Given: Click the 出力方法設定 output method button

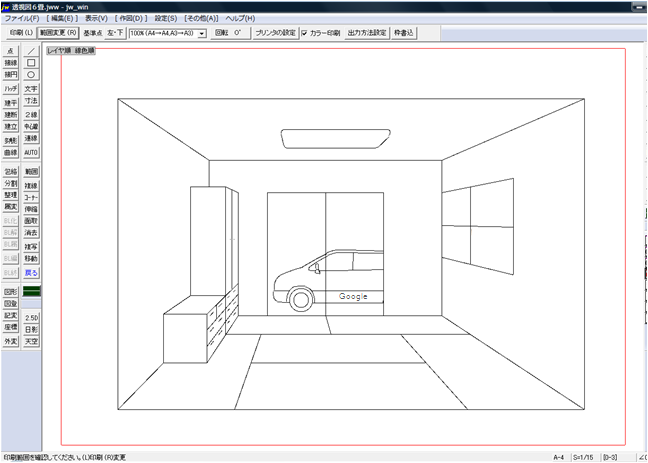Looking at the screenshot, I should coord(366,33).
